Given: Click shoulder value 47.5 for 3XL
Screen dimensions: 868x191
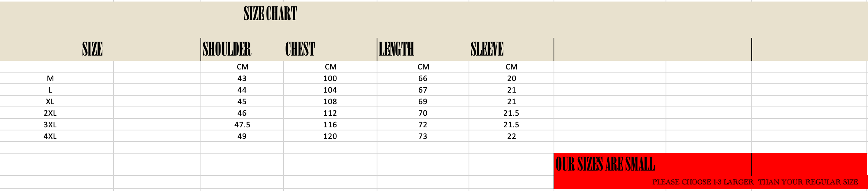Looking at the screenshot, I should point(242,125).
